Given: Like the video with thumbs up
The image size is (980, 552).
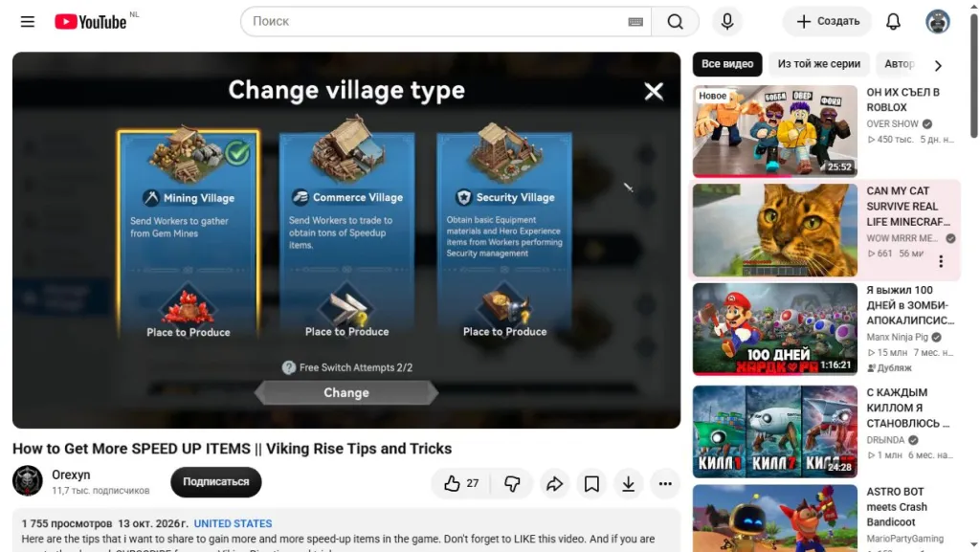Looking at the screenshot, I should 461,483.
